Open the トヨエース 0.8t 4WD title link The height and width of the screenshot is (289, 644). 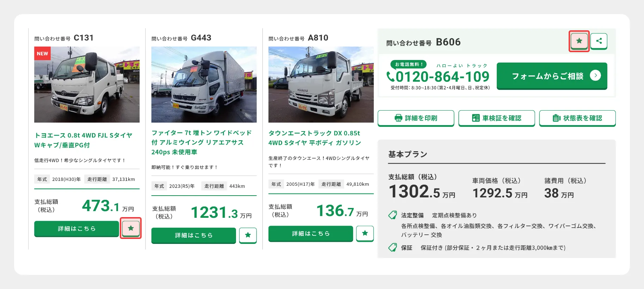pos(83,140)
